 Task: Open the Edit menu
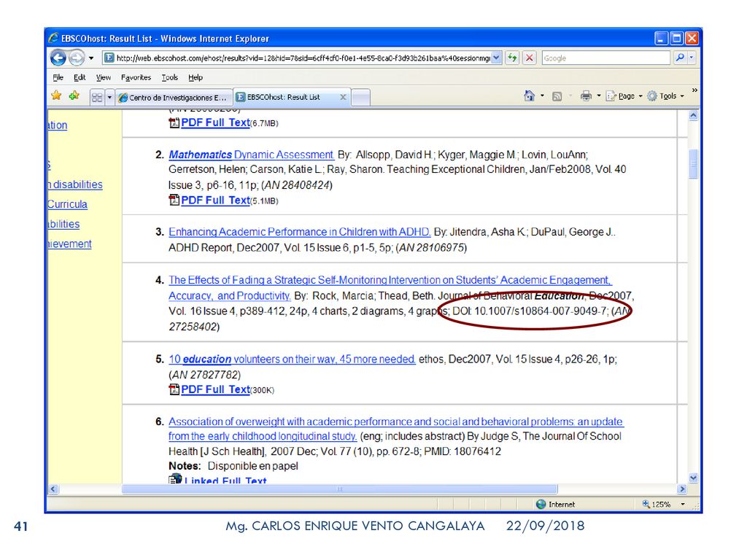point(80,77)
